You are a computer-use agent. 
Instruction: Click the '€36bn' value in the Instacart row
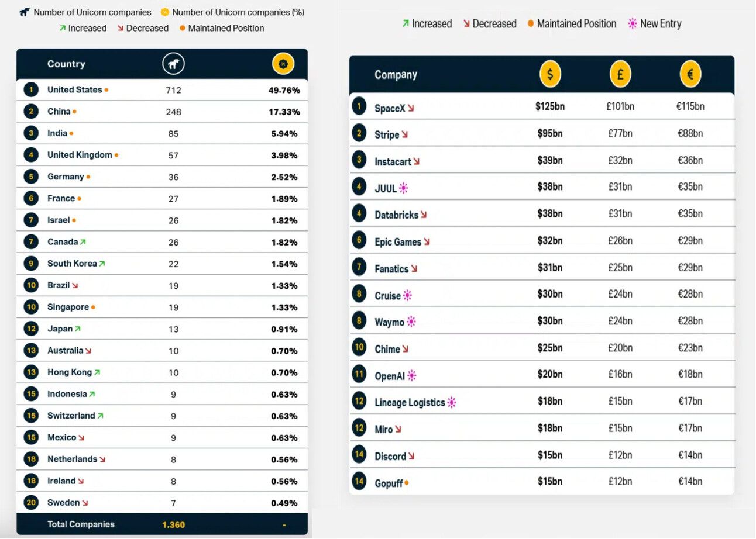click(690, 160)
